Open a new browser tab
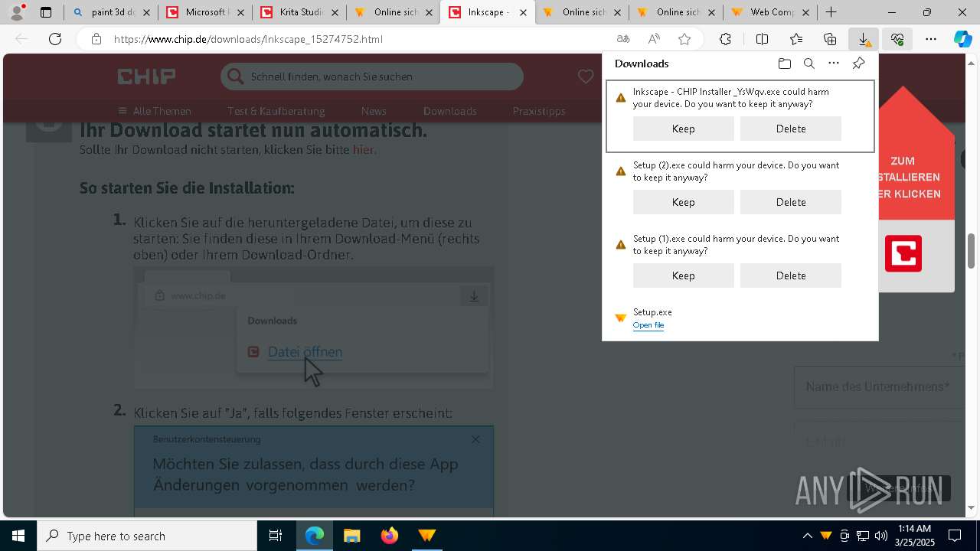980x551 pixels. click(x=831, y=12)
